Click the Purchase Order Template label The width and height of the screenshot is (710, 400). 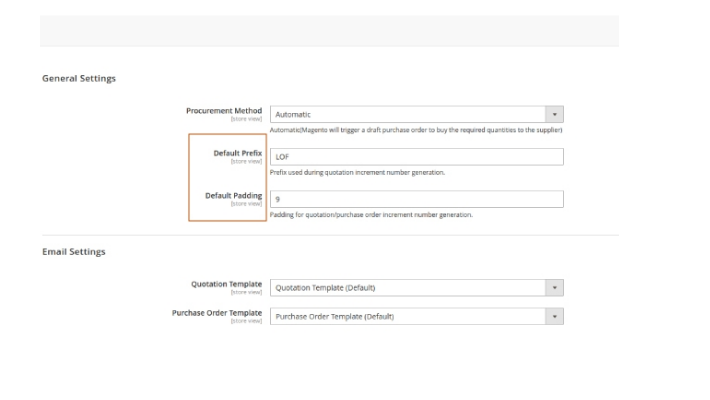tap(219, 313)
